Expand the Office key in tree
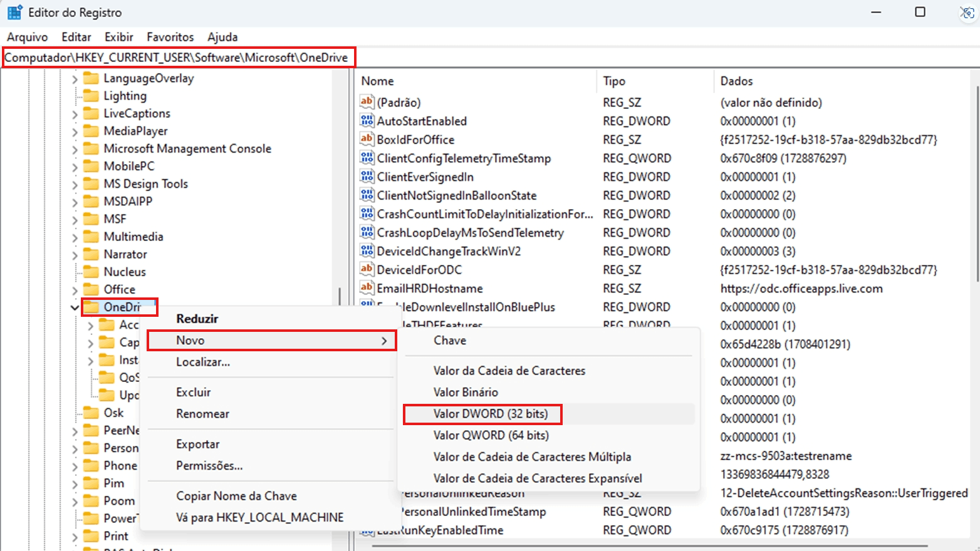Screen dimensions: 980x551 [x=75, y=290]
